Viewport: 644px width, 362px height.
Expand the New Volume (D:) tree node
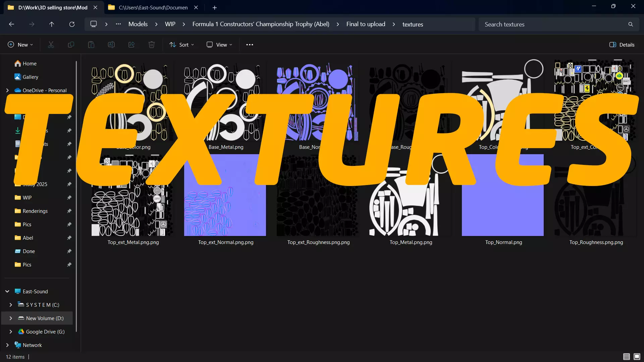click(x=11, y=318)
